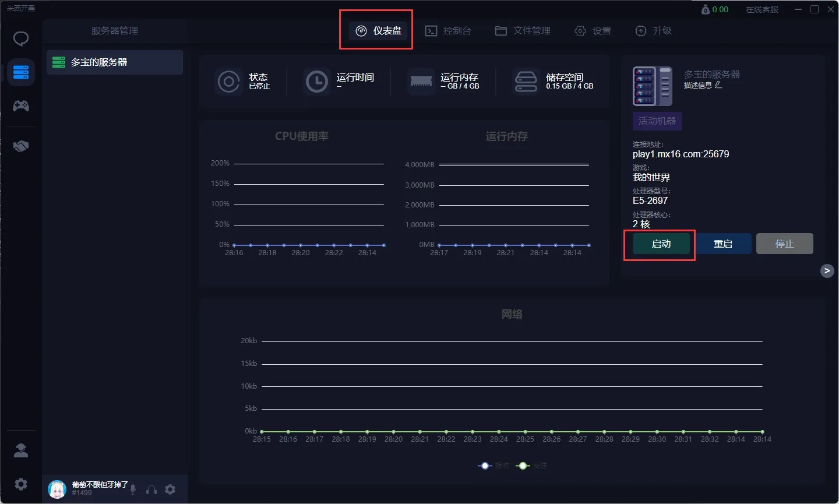Toggle the 接收 series in network legend
The width and height of the screenshot is (839, 504).
[493, 466]
